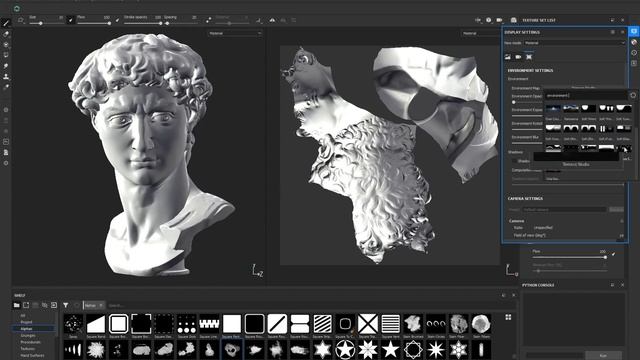
Task: Adjust the Environment Opacity slider
Action: [527, 102]
